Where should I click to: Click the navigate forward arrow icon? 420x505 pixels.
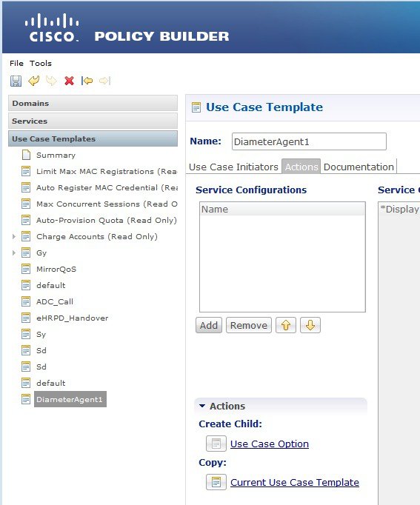[105, 81]
